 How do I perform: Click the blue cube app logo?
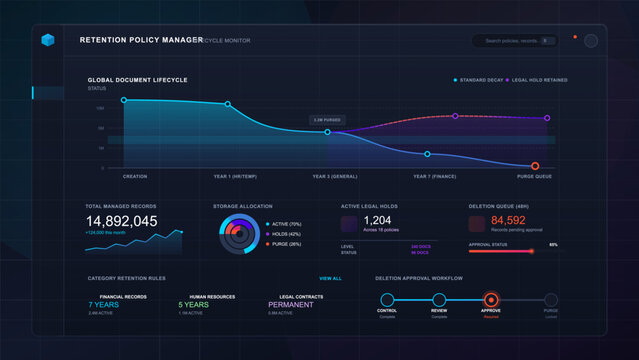click(x=48, y=40)
